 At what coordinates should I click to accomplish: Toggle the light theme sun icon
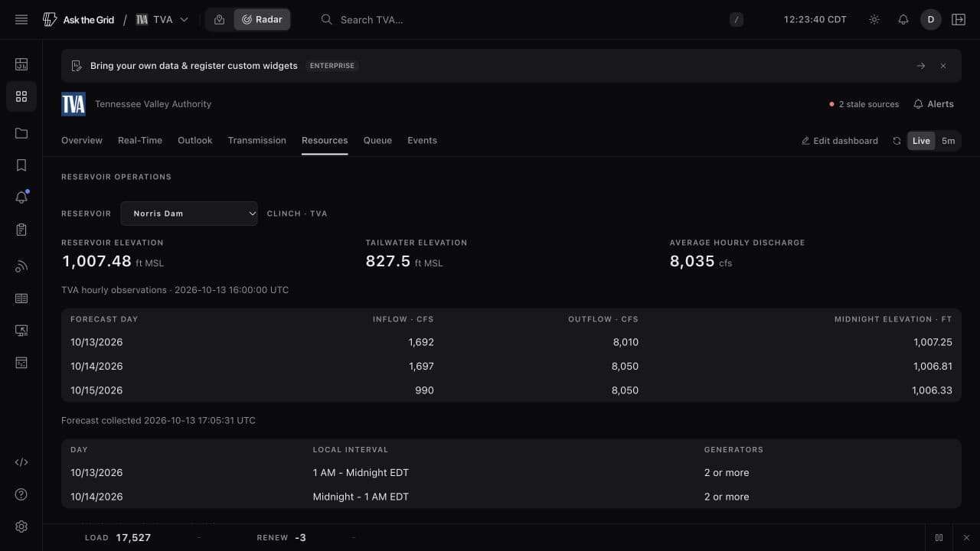(x=874, y=20)
